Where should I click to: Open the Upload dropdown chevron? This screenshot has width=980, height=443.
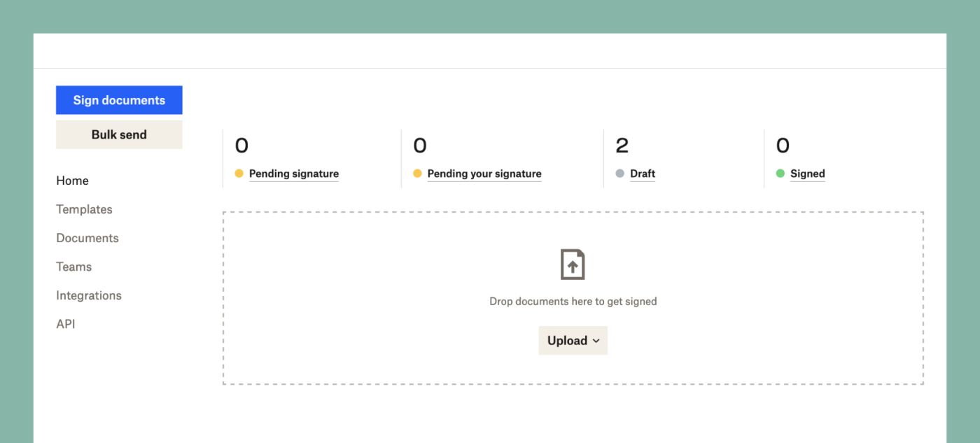click(596, 341)
